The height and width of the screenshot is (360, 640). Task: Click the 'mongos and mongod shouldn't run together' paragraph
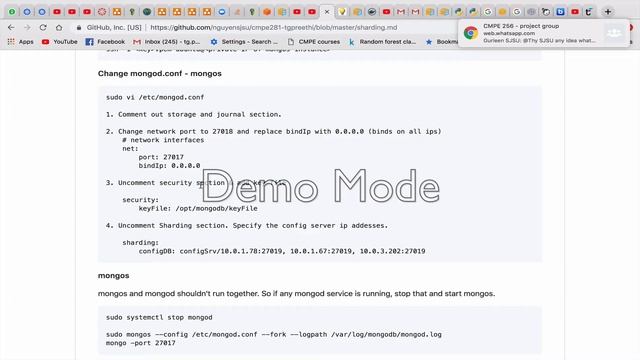click(296, 293)
